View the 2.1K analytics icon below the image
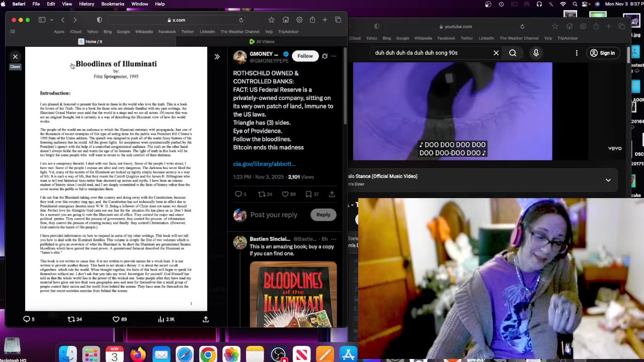 [166, 319]
